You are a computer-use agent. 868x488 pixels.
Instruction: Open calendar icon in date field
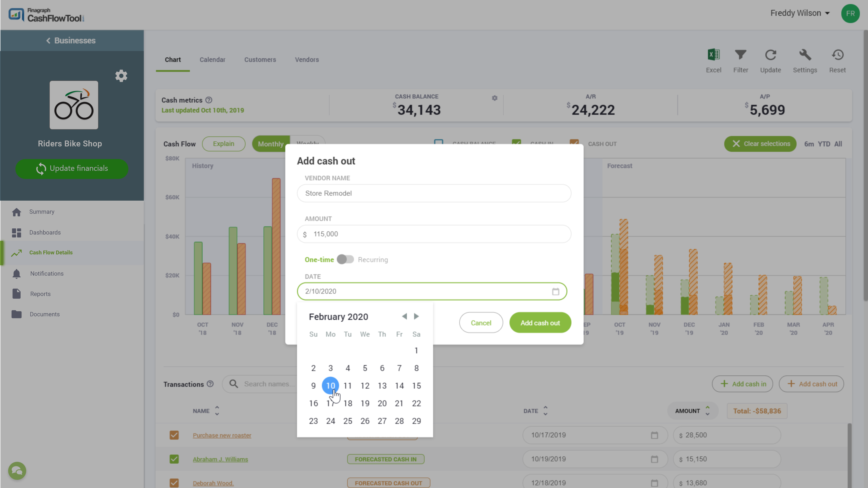click(555, 292)
